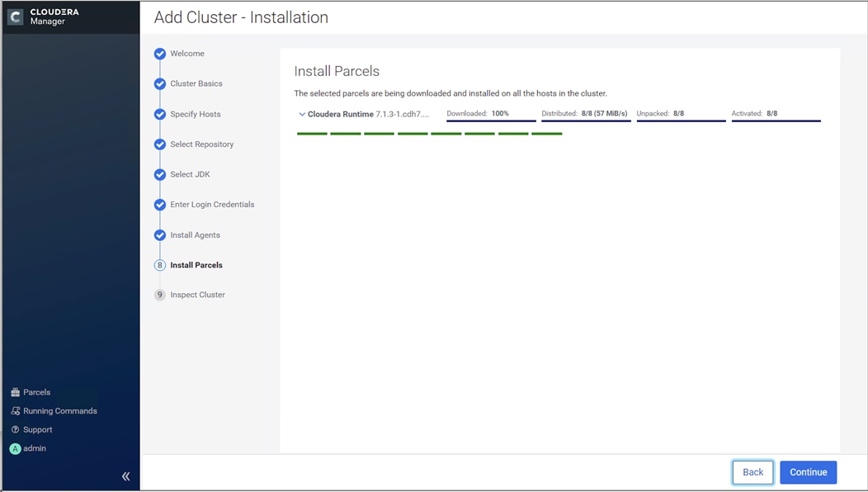Open the Parcels page from sidebar
The width and height of the screenshot is (868, 492).
[36, 392]
